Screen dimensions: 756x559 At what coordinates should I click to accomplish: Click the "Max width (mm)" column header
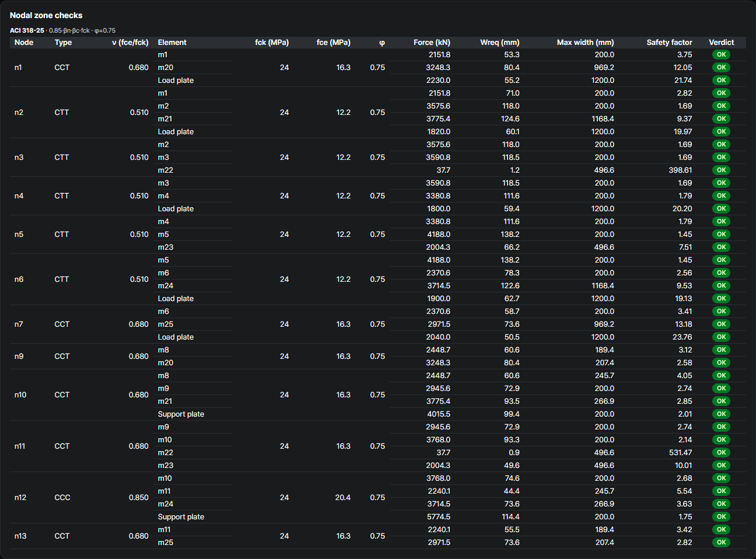[x=585, y=43]
